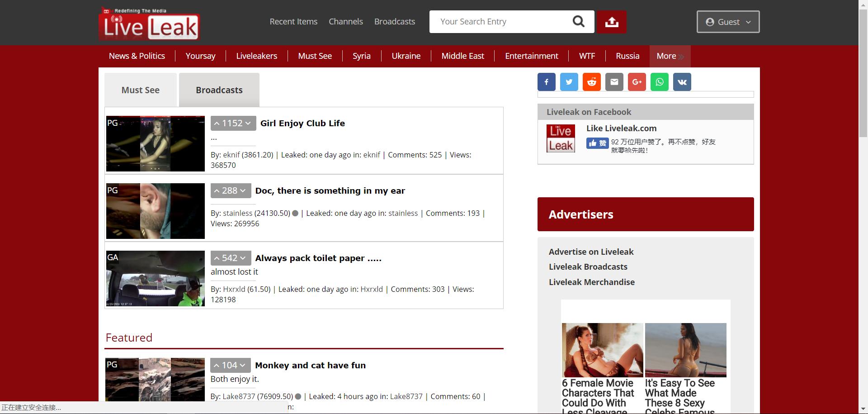The image size is (868, 414).
Task: Downvote the Doc, something in my ear video
Action: tap(243, 191)
